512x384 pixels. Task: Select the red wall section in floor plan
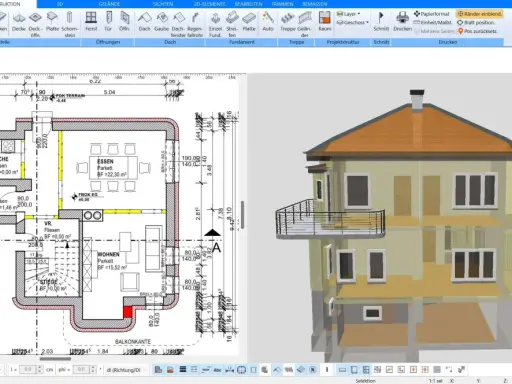point(128,312)
